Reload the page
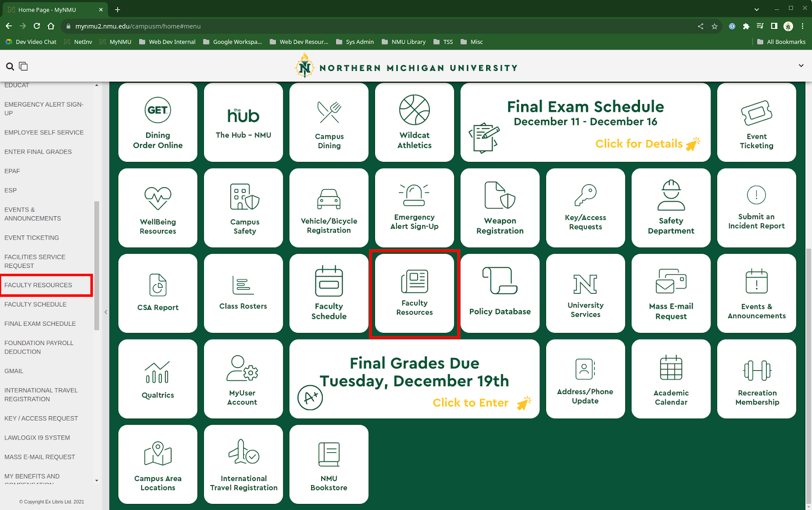Viewport: 812px width, 510px height. 37,26
